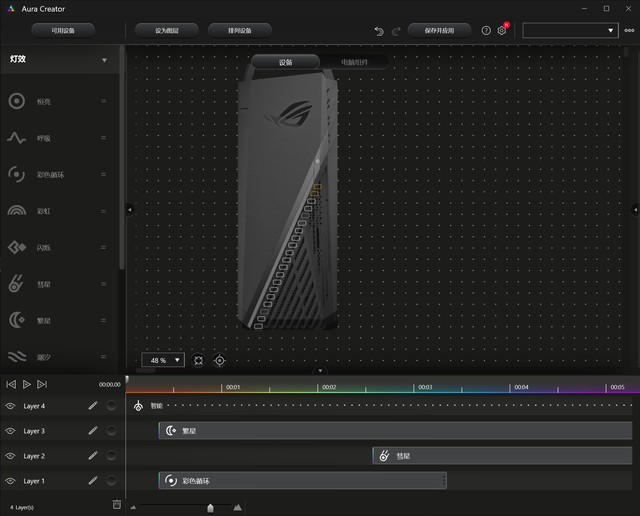640x516 pixels.
Task: Expand the 灯效 panel dropdown arrow
Action: point(104,61)
